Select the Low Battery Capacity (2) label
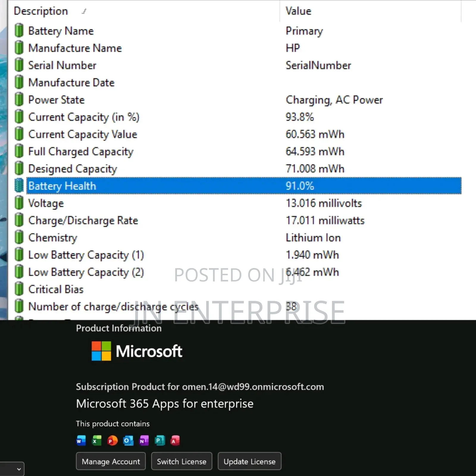This screenshot has width=476, height=476. (86, 273)
